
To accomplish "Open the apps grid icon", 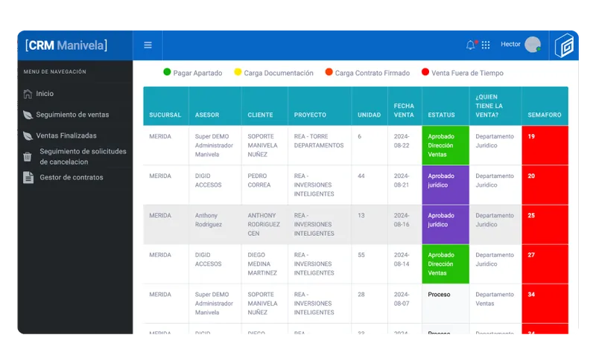I will pos(486,45).
